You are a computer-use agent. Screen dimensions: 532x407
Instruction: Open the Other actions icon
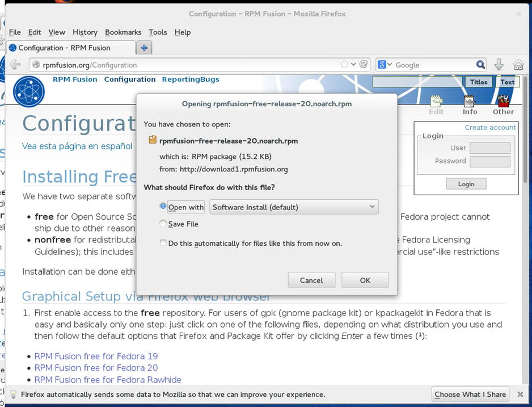pyautogui.click(x=503, y=104)
